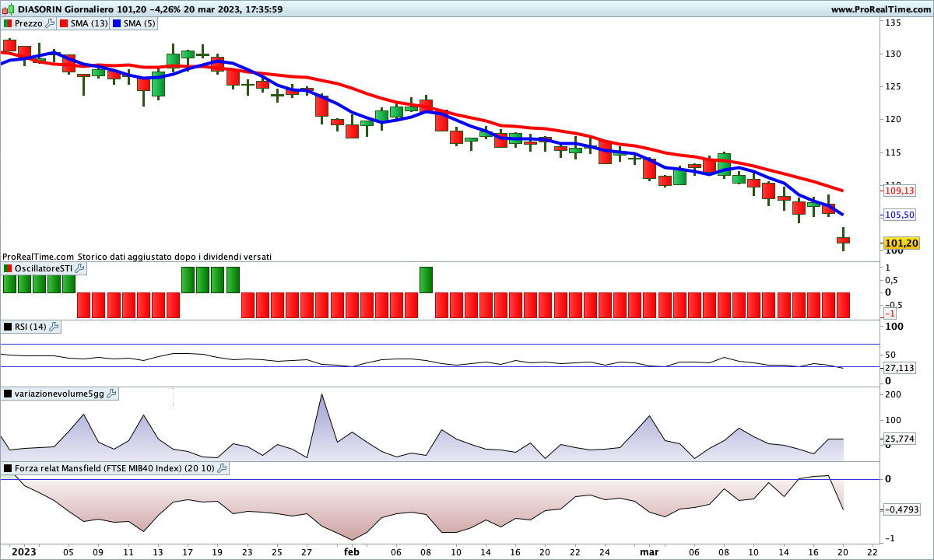Select the RSI (14) panel label
Image resolution: width=934 pixels, height=560 pixels.
tap(31, 327)
